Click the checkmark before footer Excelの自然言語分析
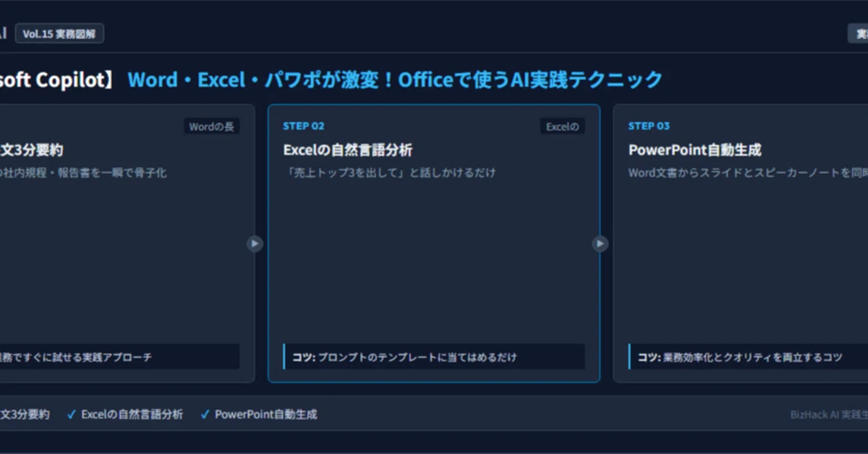 pos(72,414)
